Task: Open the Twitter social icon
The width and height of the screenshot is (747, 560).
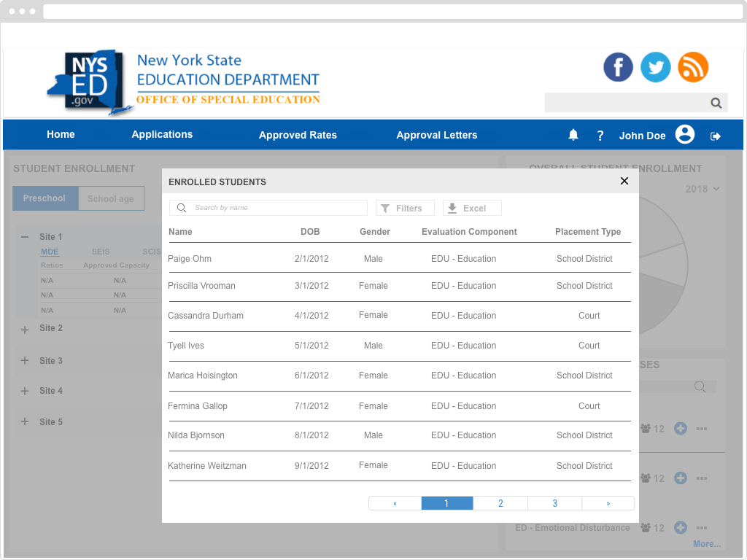Action: [656, 67]
